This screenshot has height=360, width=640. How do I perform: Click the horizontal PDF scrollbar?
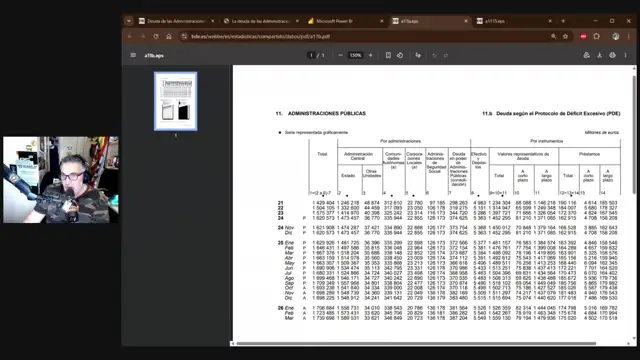coord(416,343)
